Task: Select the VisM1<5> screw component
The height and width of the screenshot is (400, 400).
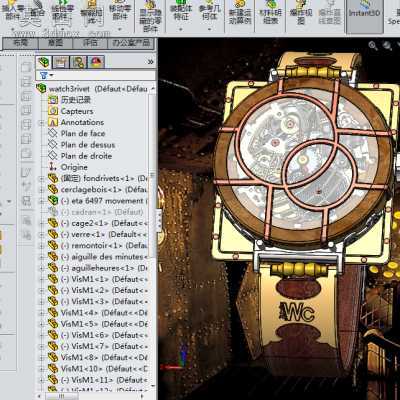Action: click(104, 324)
